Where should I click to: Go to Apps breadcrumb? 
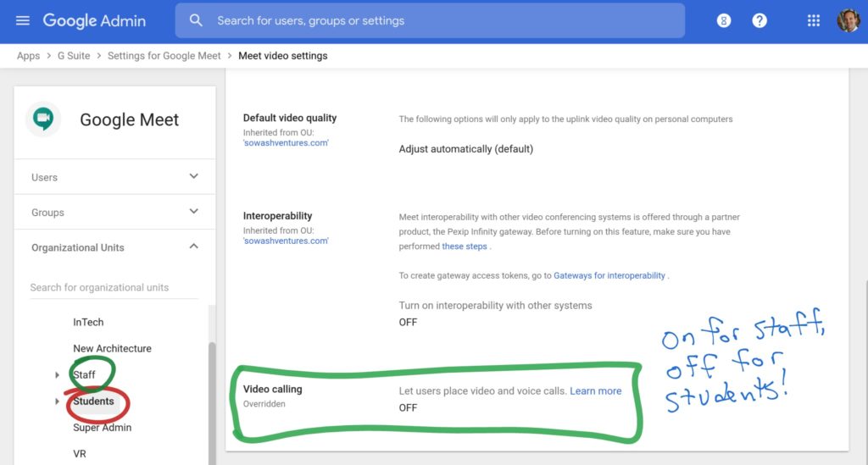point(28,56)
